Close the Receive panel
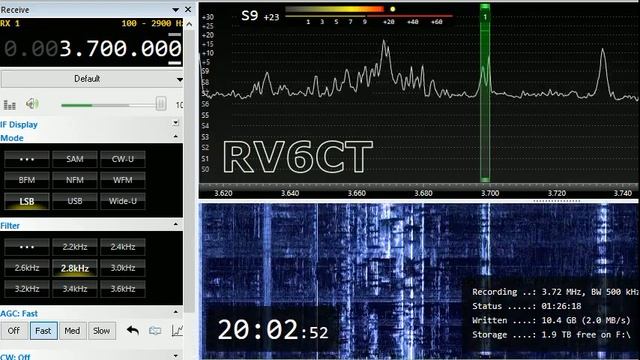The image size is (640, 360). (188, 9)
